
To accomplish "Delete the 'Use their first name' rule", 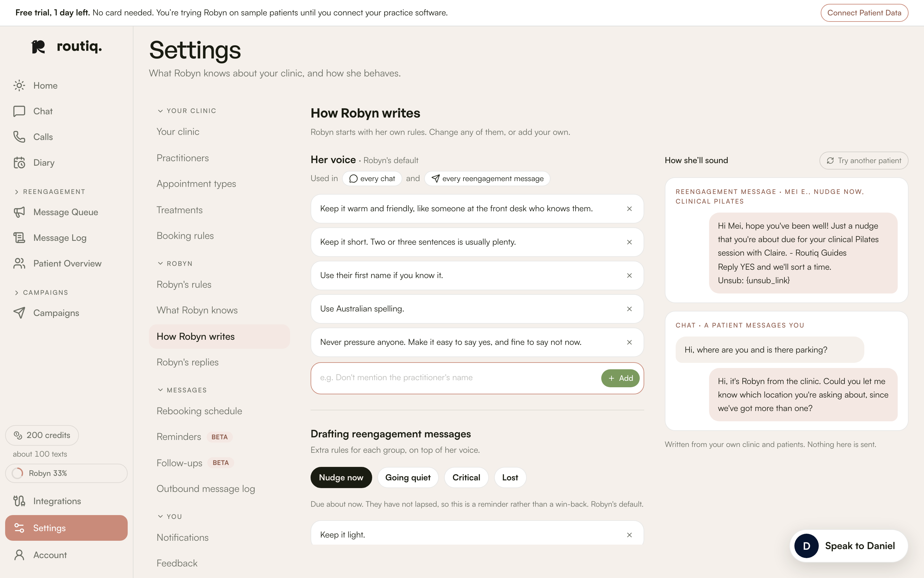I will (629, 275).
